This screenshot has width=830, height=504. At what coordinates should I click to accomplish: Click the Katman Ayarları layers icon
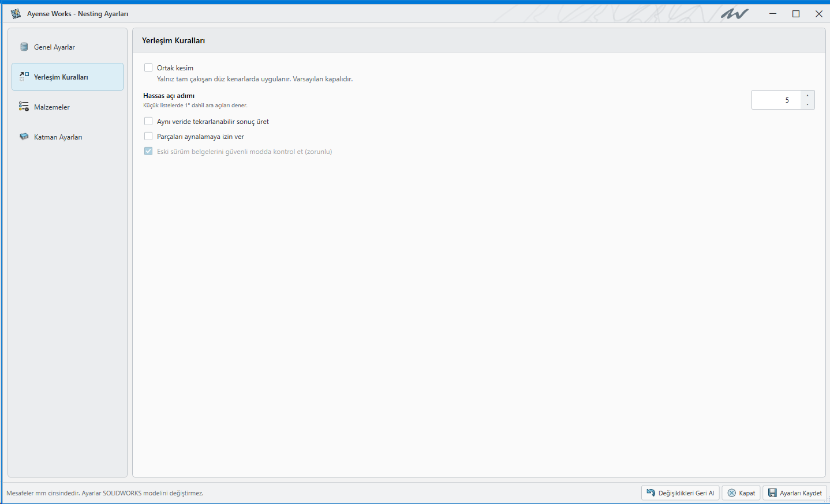pos(24,137)
